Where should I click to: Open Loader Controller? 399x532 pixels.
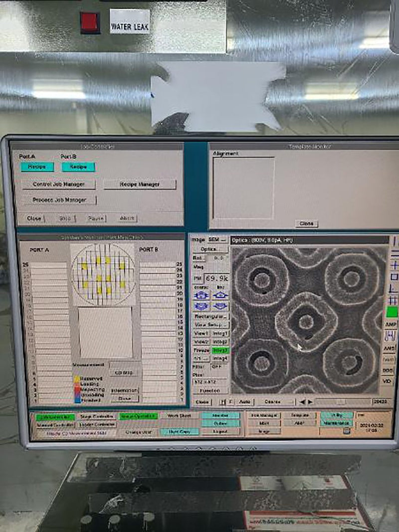(97, 424)
